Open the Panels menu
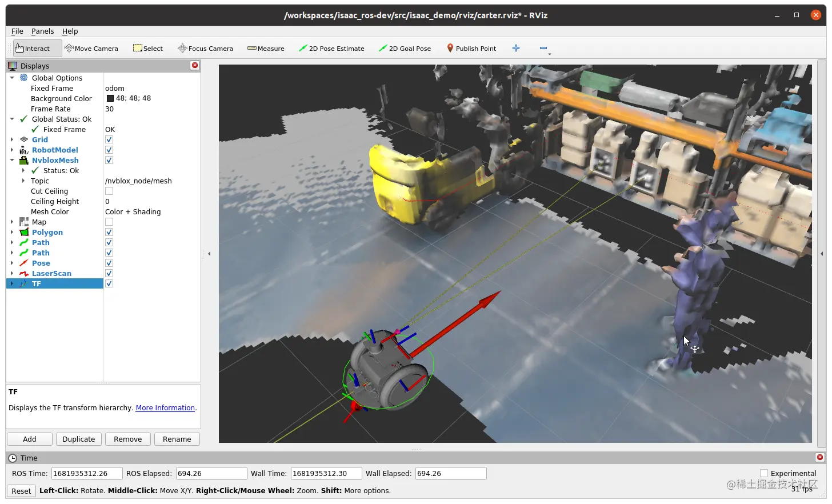832x504 pixels. (43, 31)
